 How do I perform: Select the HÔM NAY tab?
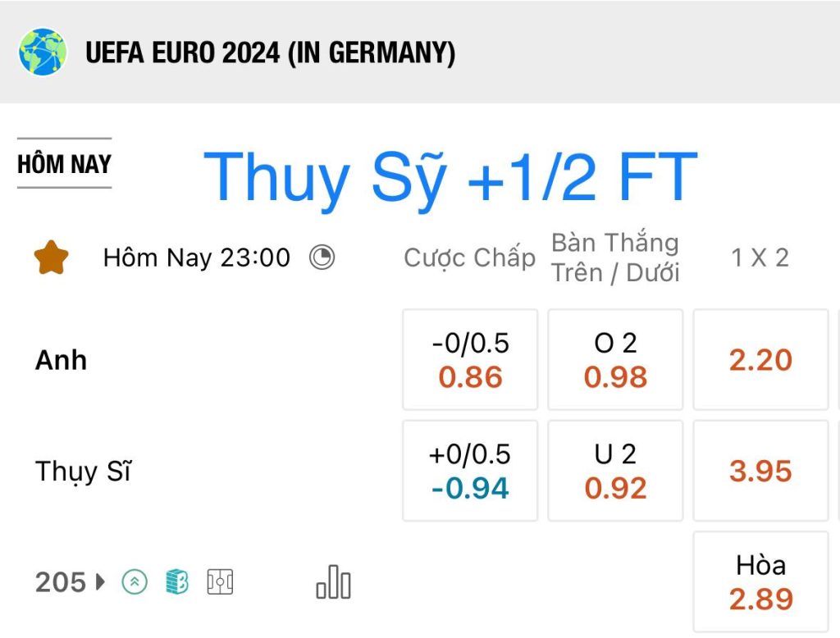coord(64,163)
